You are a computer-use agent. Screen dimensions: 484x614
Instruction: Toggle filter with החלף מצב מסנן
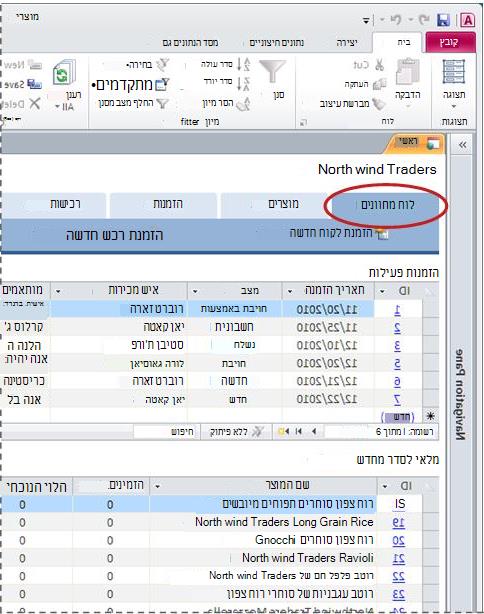point(133,103)
